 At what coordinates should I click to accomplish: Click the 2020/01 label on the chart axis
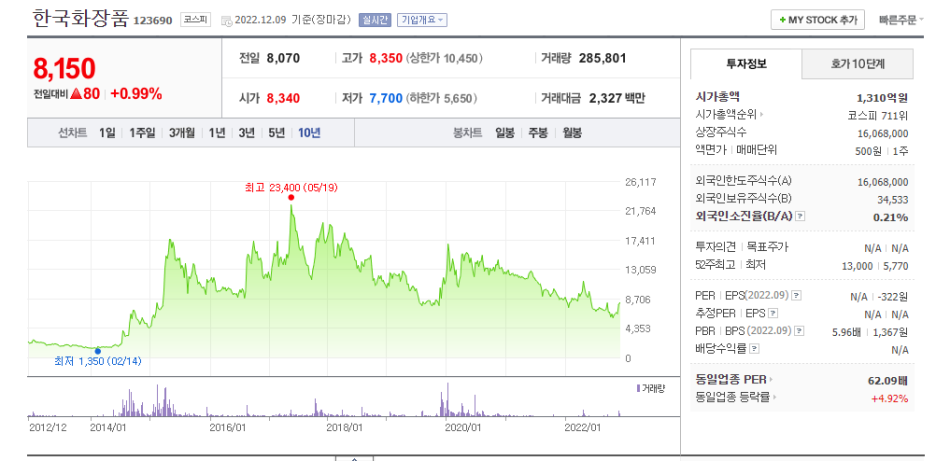coord(464,428)
